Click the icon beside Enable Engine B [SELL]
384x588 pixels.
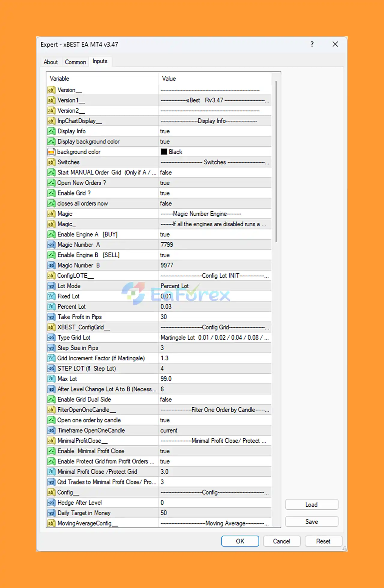coord(51,255)
